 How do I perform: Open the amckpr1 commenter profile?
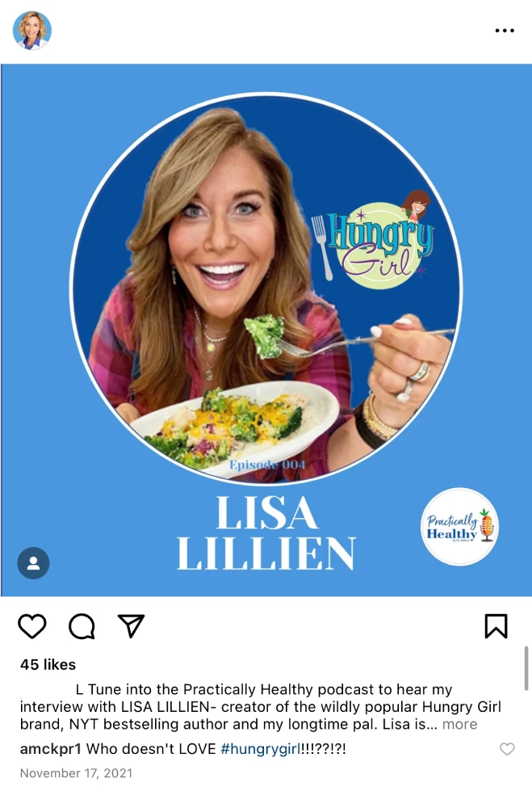click(51, 749)
